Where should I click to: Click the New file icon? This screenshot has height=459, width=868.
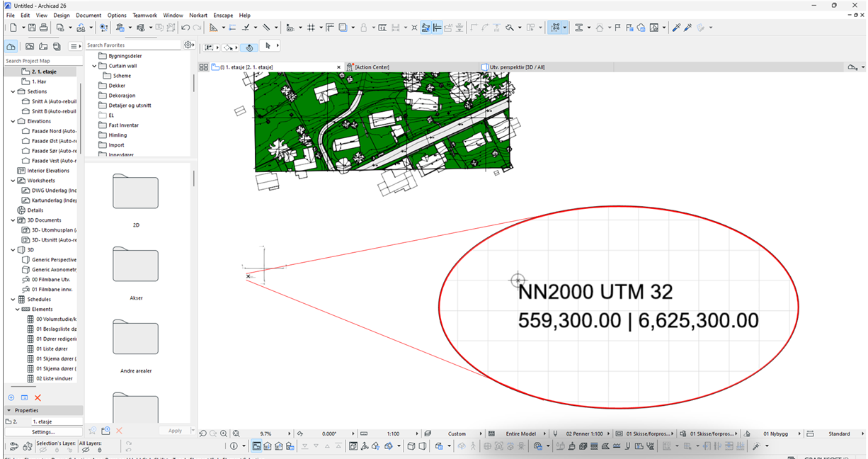click(13, 28)
